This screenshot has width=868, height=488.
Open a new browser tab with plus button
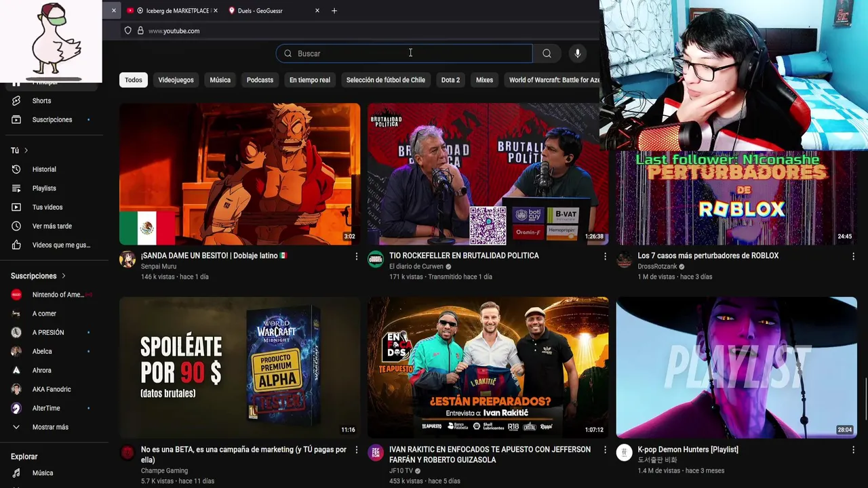(x=334, y=11)
